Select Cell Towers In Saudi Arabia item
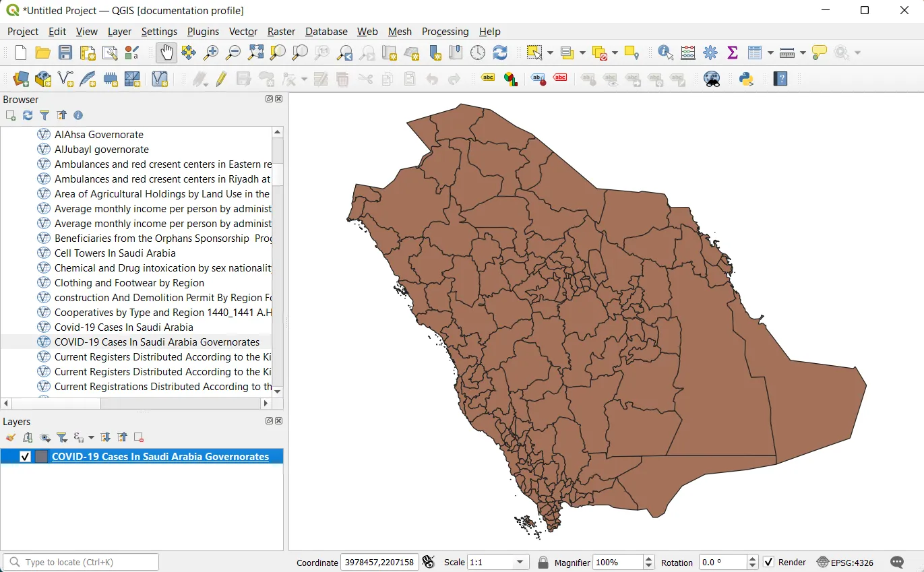The height and width of the screenshot is (572, 924). click(115, 253)
